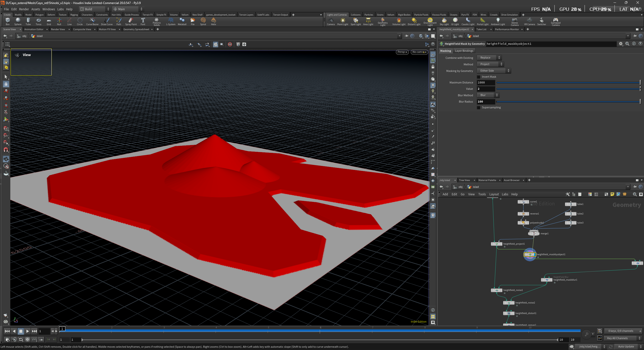The image size is (644, 350).
Task: Add a Sky Light from shelf
Action: 444,21
